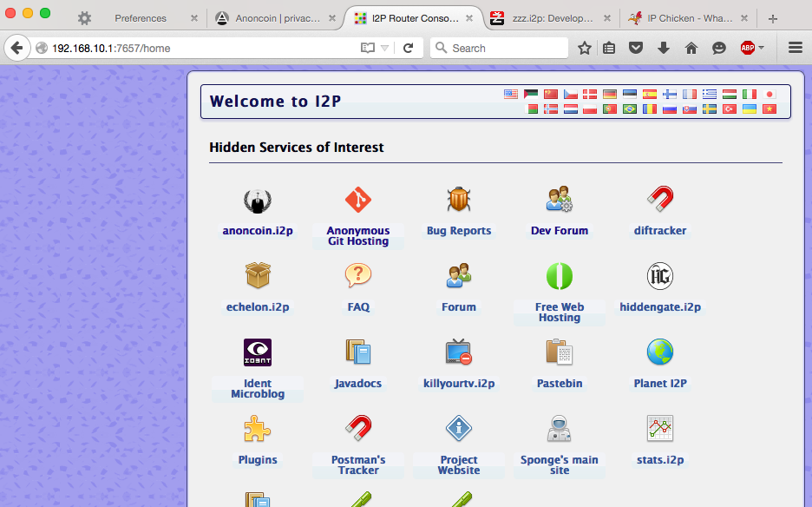The height and width of the screenshot is (507, 812).
Task: Close the zzz.i2p tab
Action: pos(607,18)
